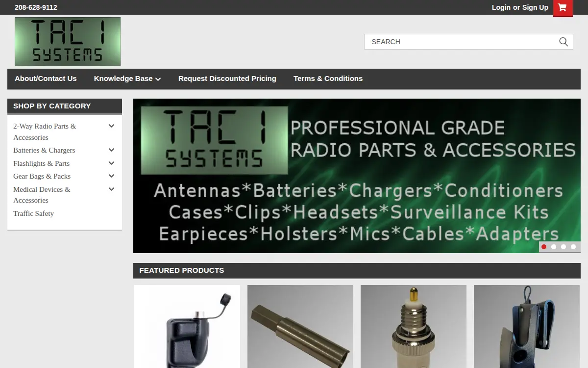Open About/Contact Us page
The width and height of the screenshot is (588, 368).
tap(46, 79)
